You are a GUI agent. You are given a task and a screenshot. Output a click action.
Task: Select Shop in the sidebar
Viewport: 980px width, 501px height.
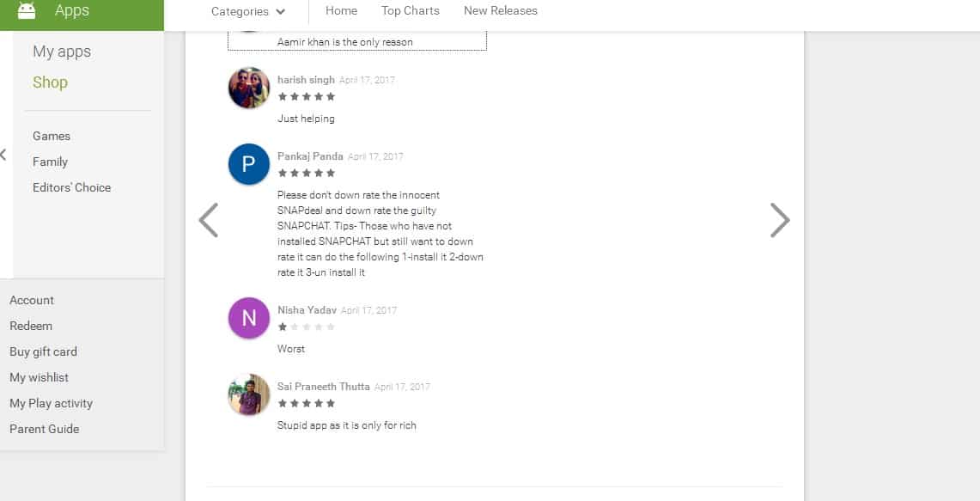pyautogui.click(x=50, y=82)
